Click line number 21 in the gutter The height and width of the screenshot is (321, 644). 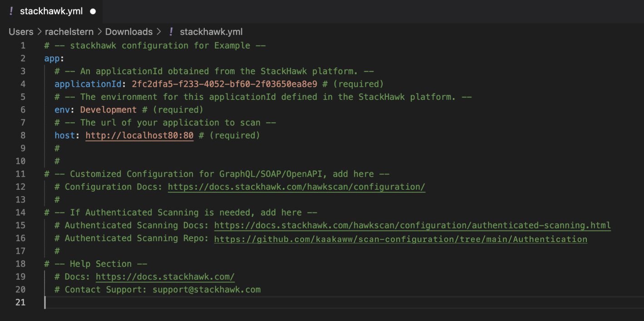(x=20, y=302)
